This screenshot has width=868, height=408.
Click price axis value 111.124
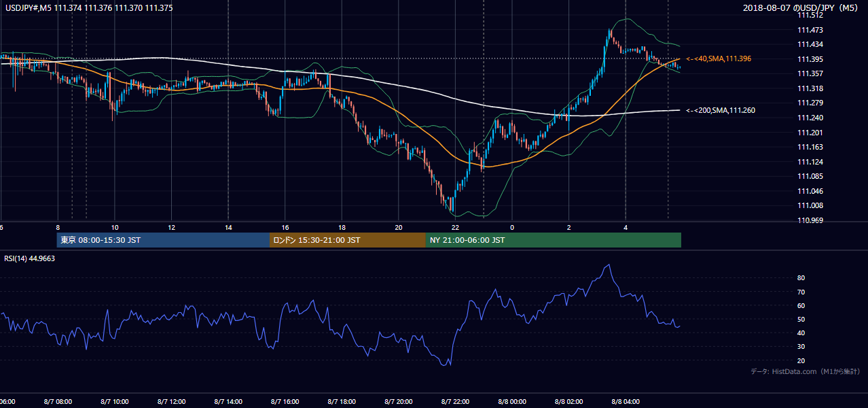click(811, 162)
